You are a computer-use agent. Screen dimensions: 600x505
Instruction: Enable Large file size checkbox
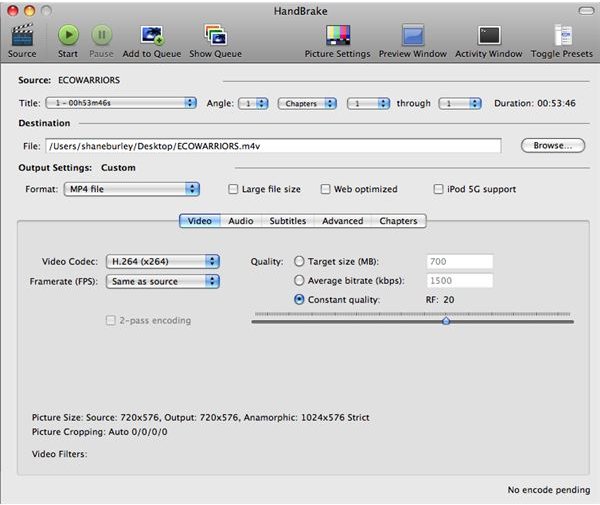pos(233,189)
